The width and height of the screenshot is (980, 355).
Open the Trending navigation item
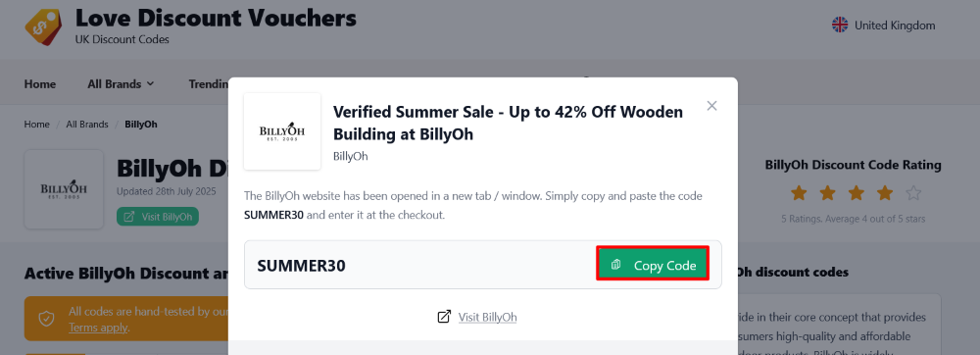pos(208,83)
